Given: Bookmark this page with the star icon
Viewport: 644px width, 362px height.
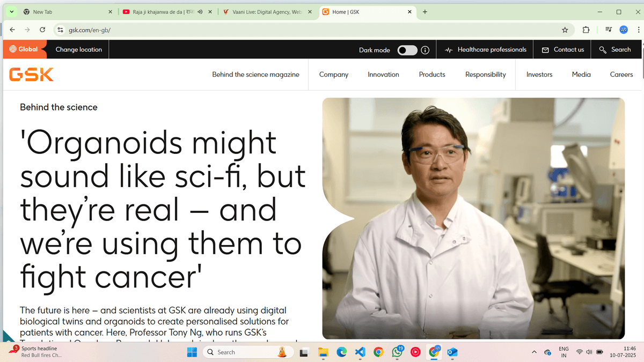Looking at the screenshot, I should tap(565, 30).
